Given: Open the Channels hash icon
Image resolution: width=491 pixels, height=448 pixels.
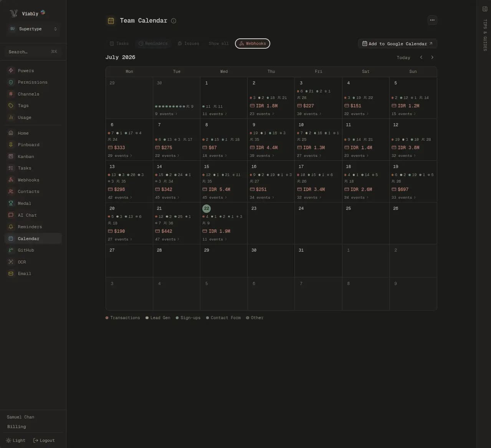Looking at the screenshot, I should click(x=11, y=94).
